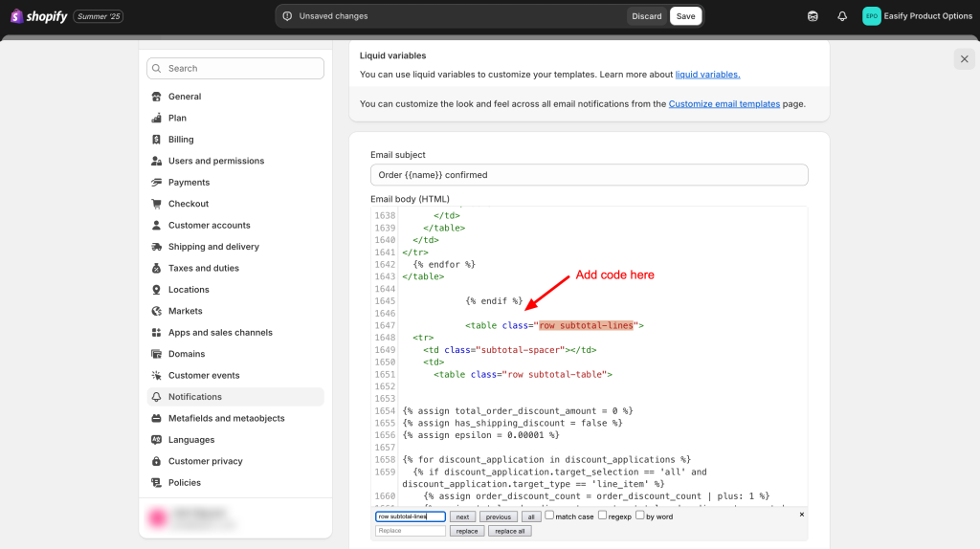980x549 pixels.
Task: Open Customer privacy settings
Action: point(235,461)
